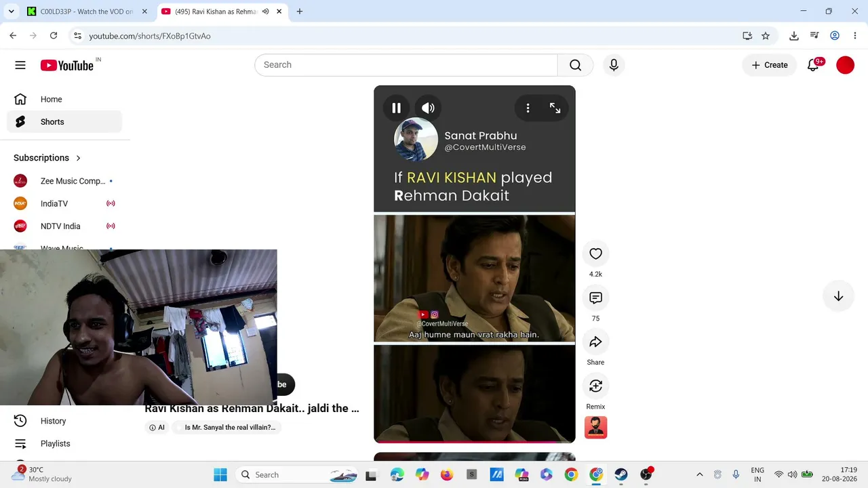Reload the current page

coord(54,36)
